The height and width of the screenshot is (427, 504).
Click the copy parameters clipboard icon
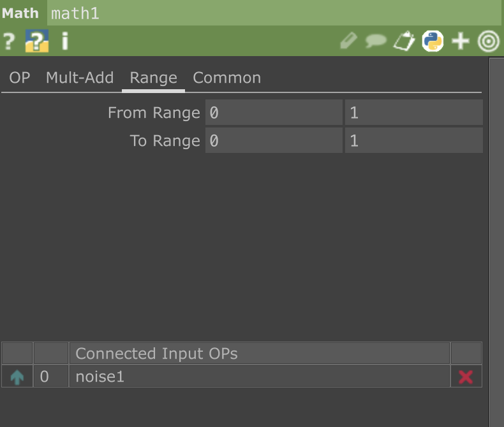(404, 42)
